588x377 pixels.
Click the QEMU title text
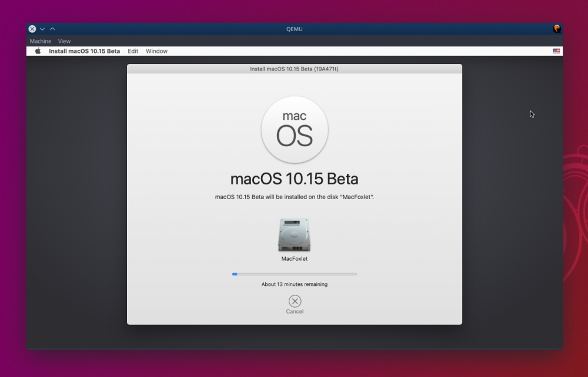tap(295, 29)
